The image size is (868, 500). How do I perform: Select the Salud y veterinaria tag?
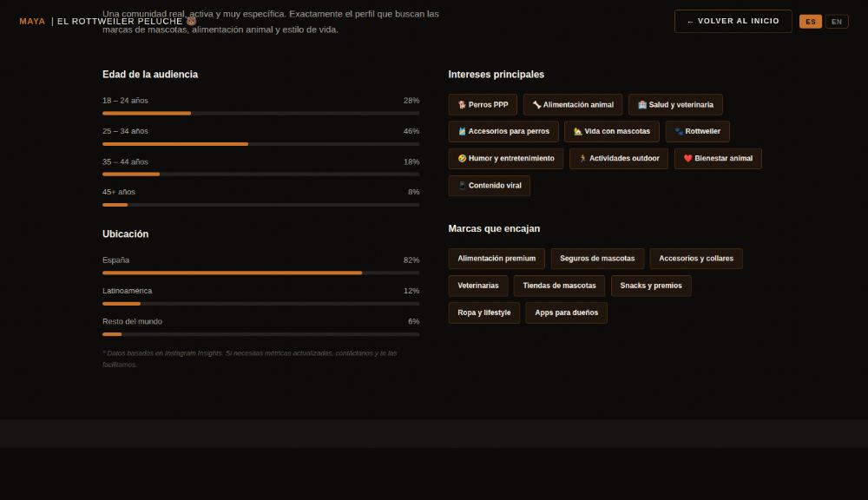pos(675,105)
